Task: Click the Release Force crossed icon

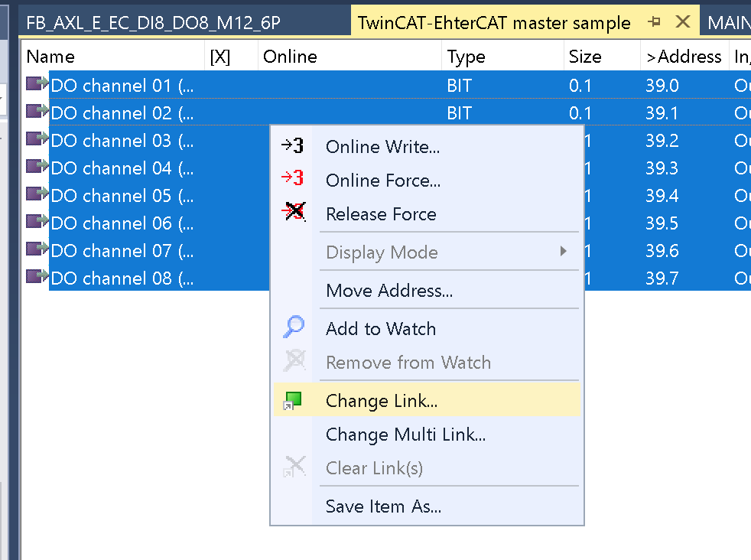Action: [294, 212]
